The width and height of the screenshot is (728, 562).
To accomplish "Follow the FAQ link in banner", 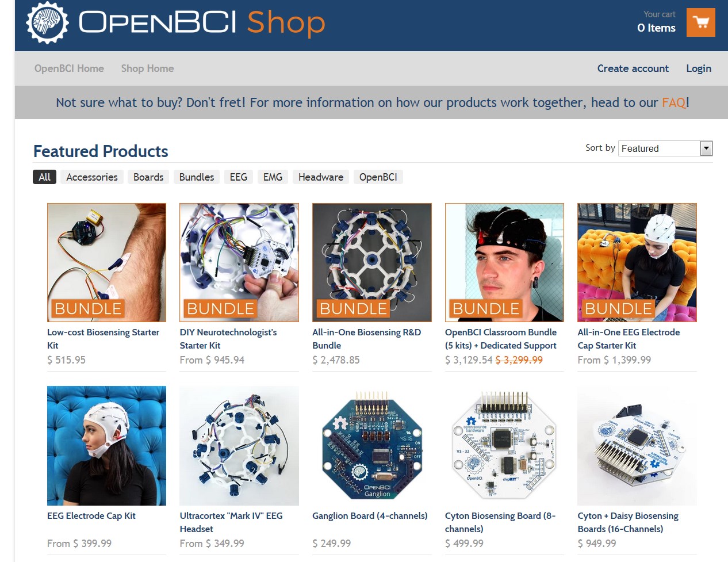I will click(673, 102).
